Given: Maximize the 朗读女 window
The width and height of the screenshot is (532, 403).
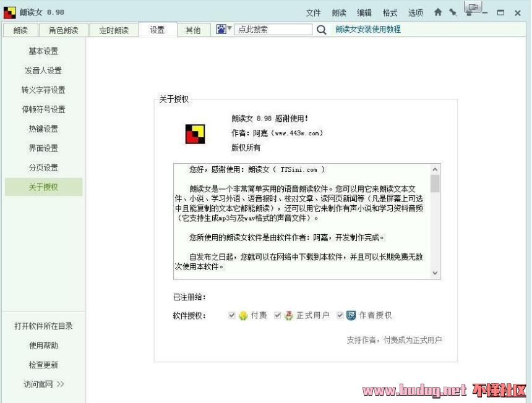Looking at the screenshot, I should 500,13.
